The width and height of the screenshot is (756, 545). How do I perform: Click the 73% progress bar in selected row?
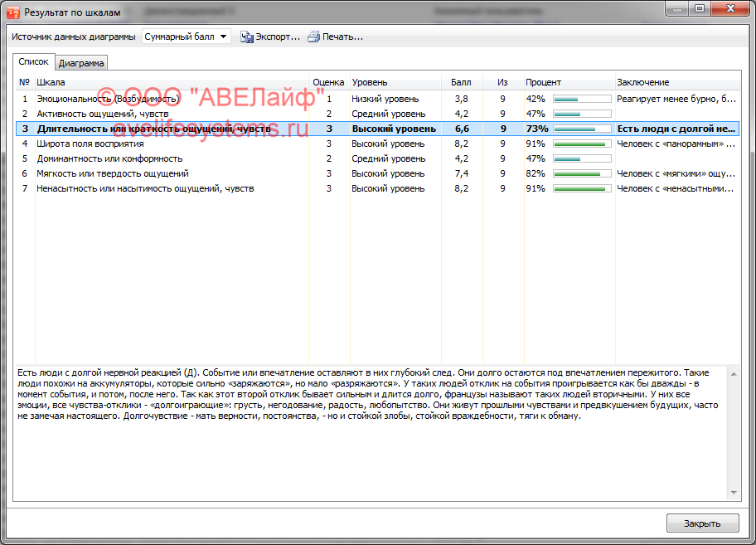coord(582,129)
